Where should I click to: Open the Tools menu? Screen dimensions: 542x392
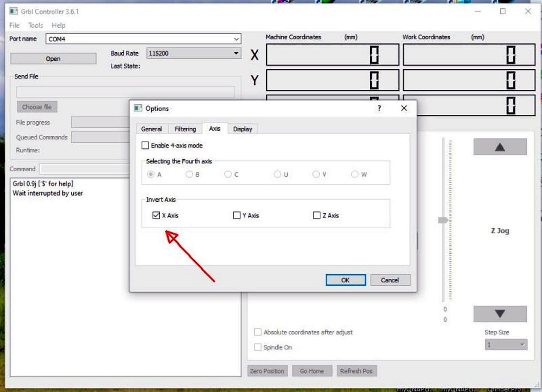tap(36, 25)
